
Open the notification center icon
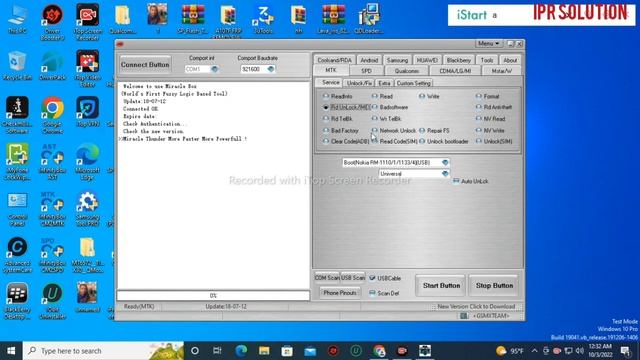pyautogui.click(x=625, y=351)
